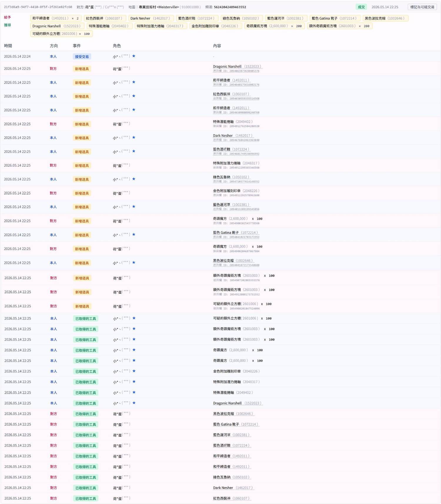The width and height of the screenshot is (441, 504).
Task: Click the star in Dark Nesher 新增道具 row
Action: (134, 137)
